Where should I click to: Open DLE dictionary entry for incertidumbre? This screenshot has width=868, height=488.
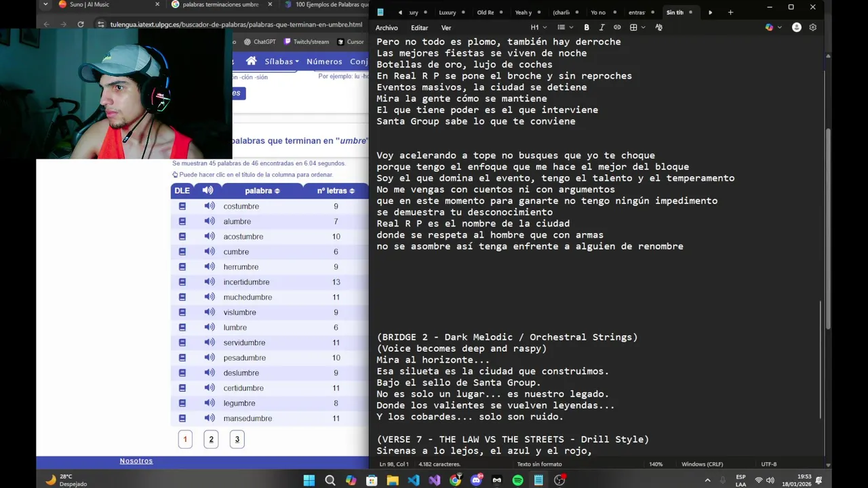pyautogui.click(x=182, y=282)
